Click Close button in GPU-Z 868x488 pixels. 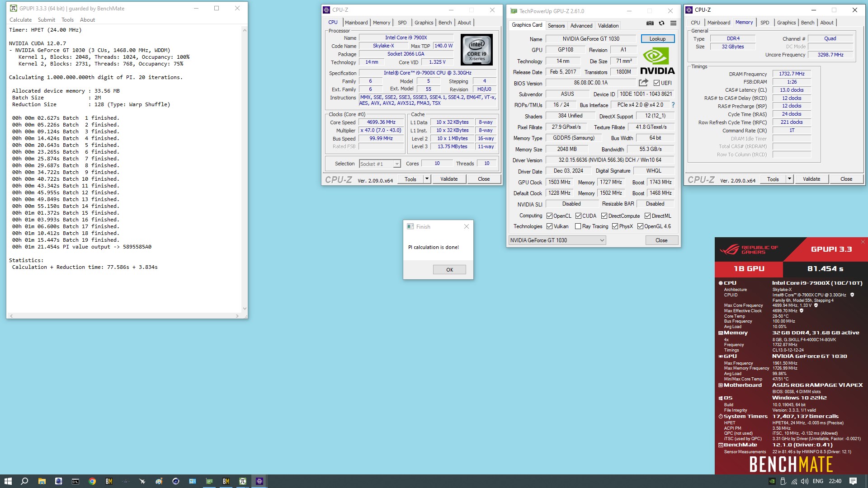661,240
